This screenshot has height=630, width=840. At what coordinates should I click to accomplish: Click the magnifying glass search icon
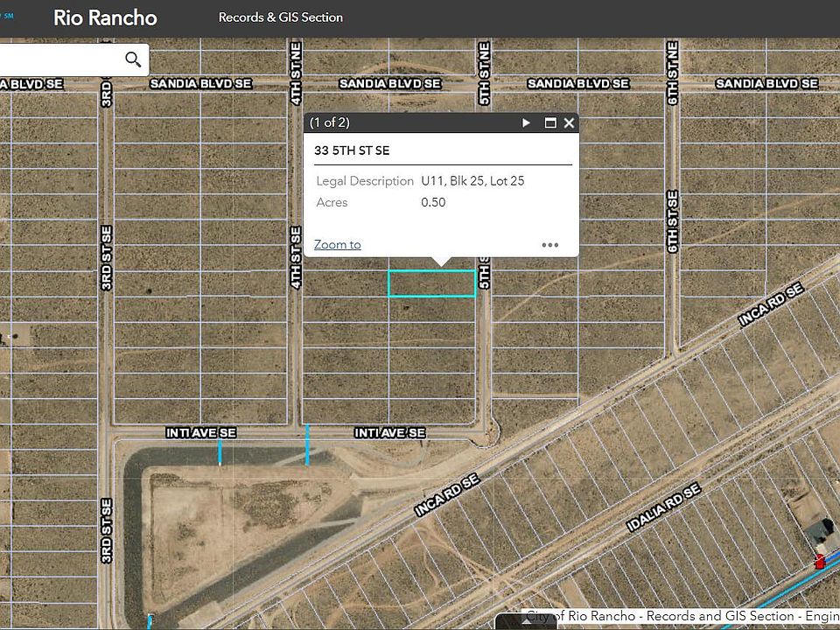(x=133, y=59)
